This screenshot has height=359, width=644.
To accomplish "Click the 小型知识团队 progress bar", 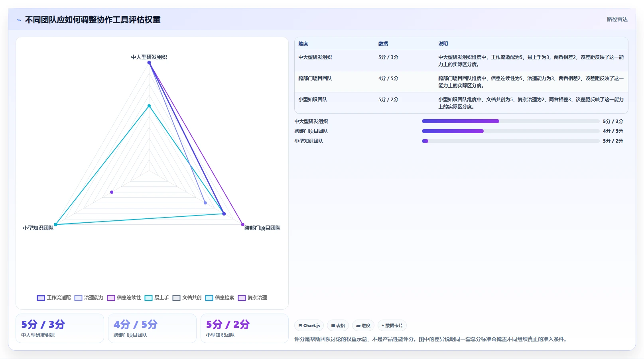I will click(510, 141).
